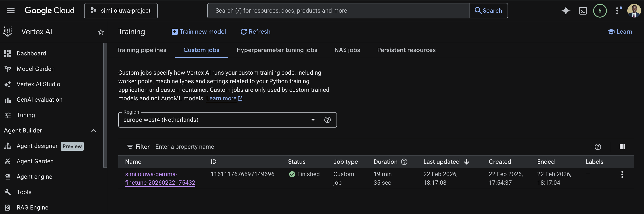The height and width of the screenshot is (214, 644).
Task: Open more actions for the finetune job row
Action: click(x=622, y=174)
